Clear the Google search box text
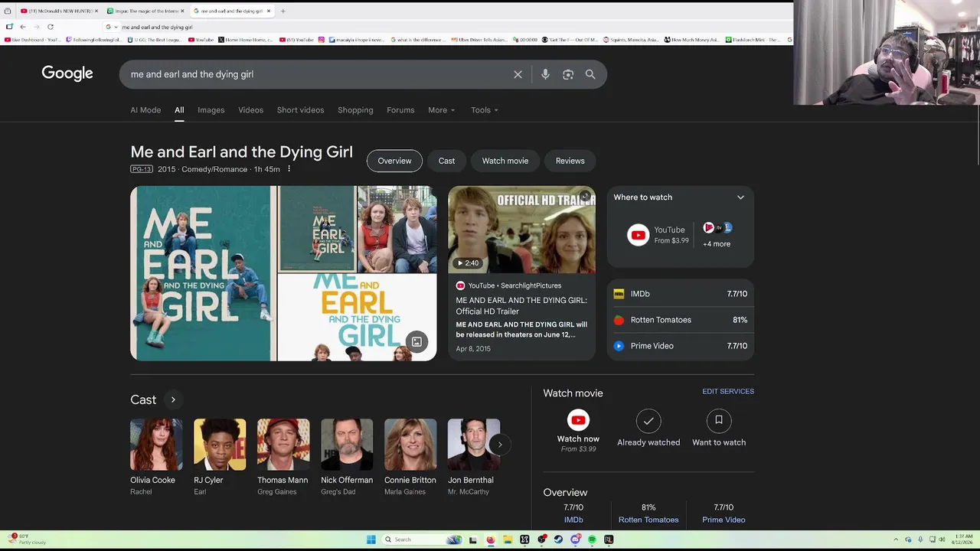980x551 pixels. [518, 74]
